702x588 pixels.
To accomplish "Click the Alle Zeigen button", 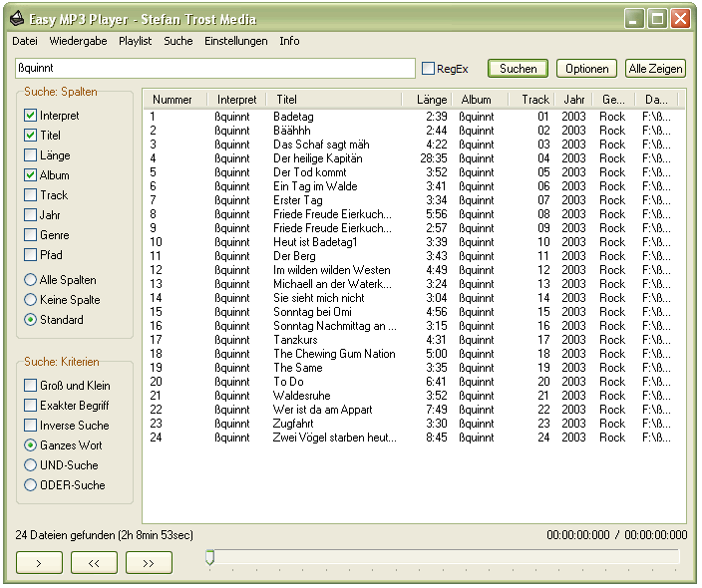I will coord(655,69).
